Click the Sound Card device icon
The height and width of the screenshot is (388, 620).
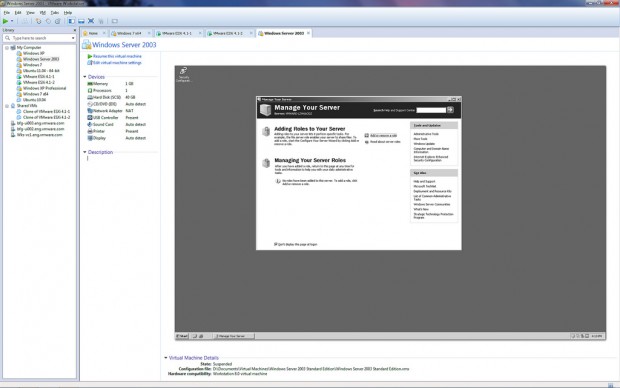[x=90, y=124]
